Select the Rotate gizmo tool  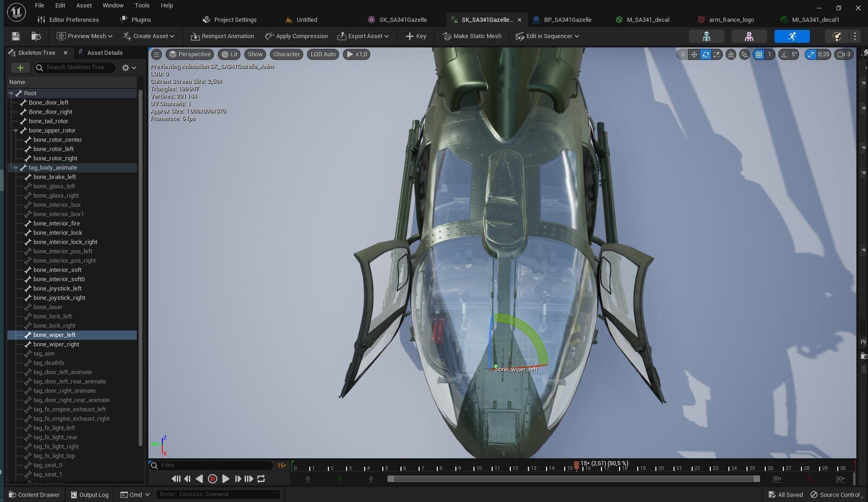pos(706,54)
